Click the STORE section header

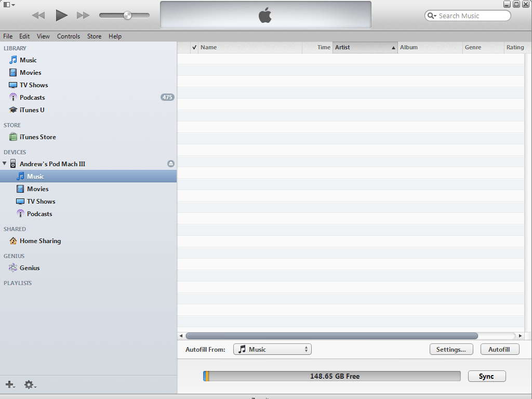point(12,125)
